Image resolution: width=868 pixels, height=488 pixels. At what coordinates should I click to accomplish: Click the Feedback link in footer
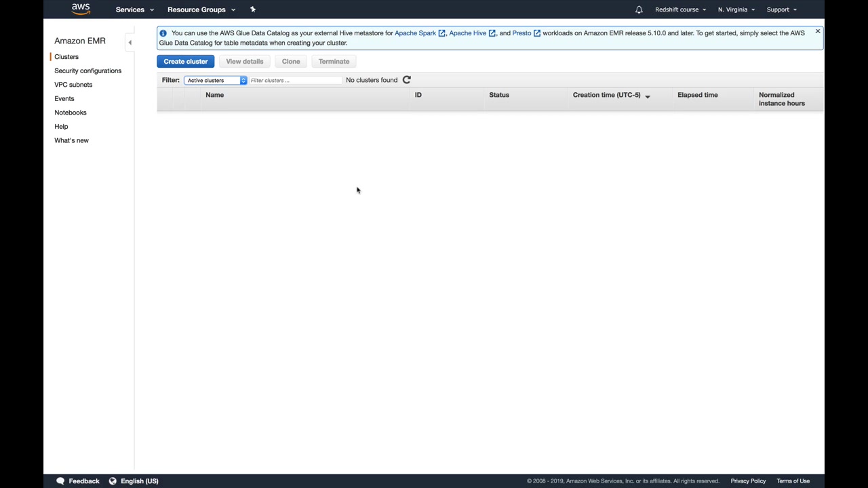click(x=84, y=481)
